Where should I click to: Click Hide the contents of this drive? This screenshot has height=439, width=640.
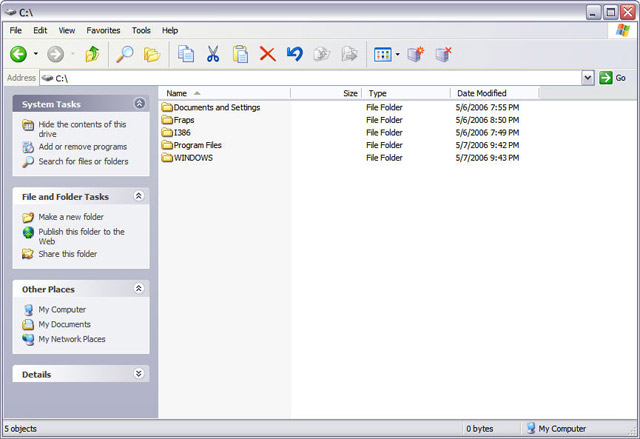tap(82, 129)
